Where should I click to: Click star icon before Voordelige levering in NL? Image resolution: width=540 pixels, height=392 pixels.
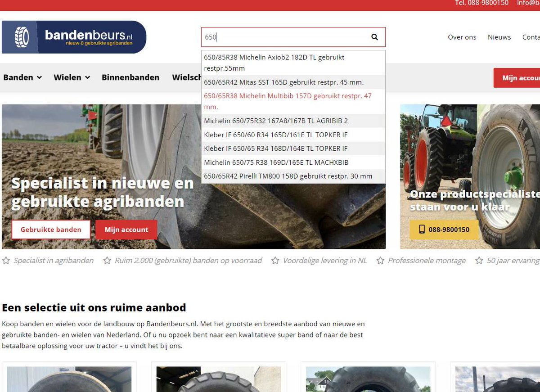coord(275,261)
